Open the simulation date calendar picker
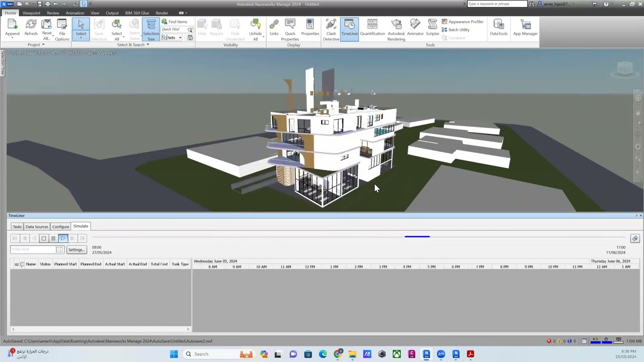The width and height of the screenshot is (644, 362). (59, 250)
